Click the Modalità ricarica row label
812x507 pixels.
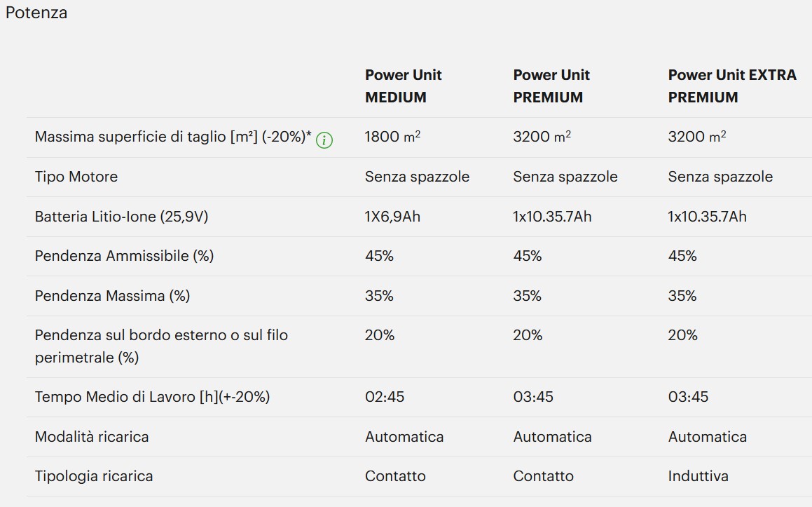pyautogui.click(x=92, y=436)
